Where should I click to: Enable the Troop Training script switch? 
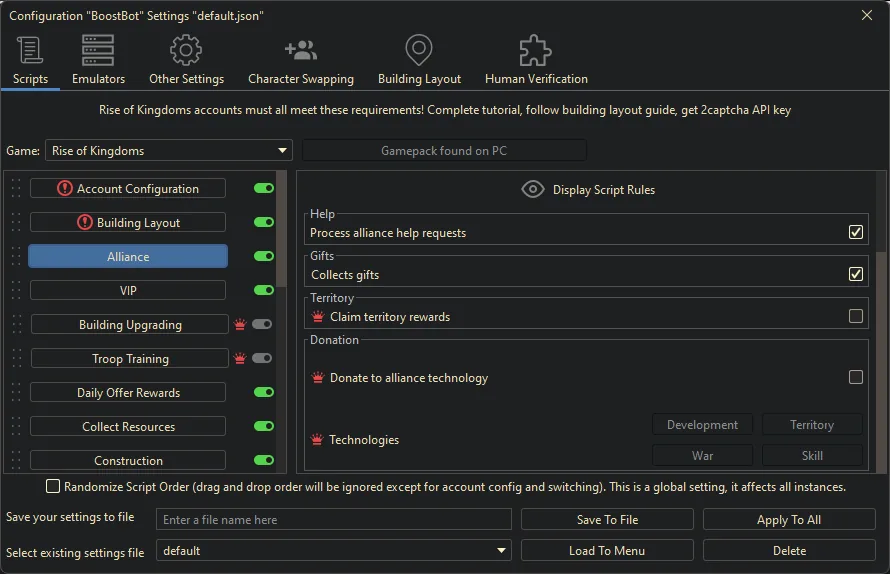[x=262, y=358]
